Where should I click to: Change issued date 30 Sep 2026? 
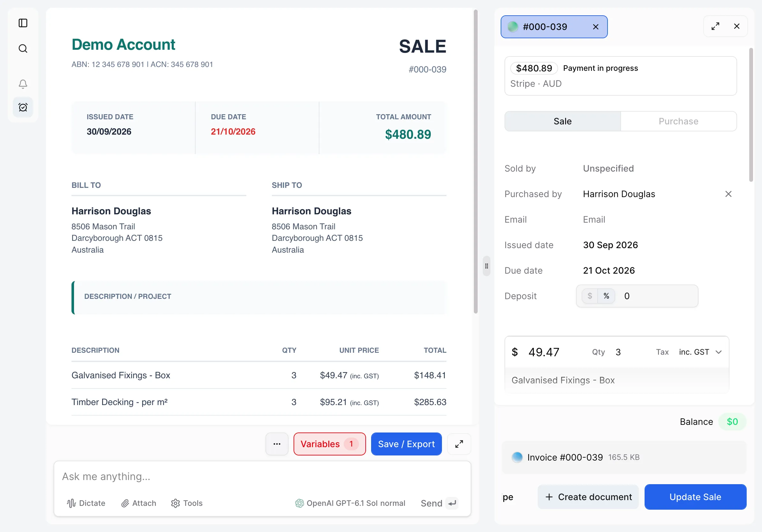610,245
